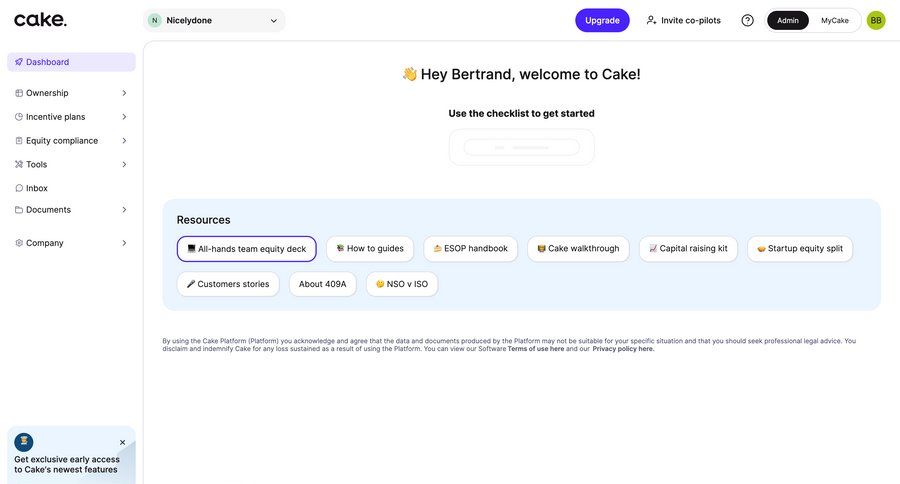Screen dimensions: 900x484
Task: Dismiss the early access promo banner
Action: coord(123,442)
